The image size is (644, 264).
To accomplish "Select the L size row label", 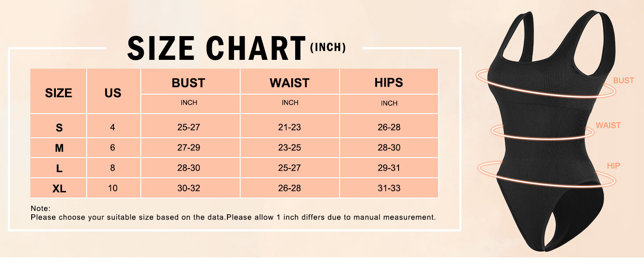I will tap(59, 169).
